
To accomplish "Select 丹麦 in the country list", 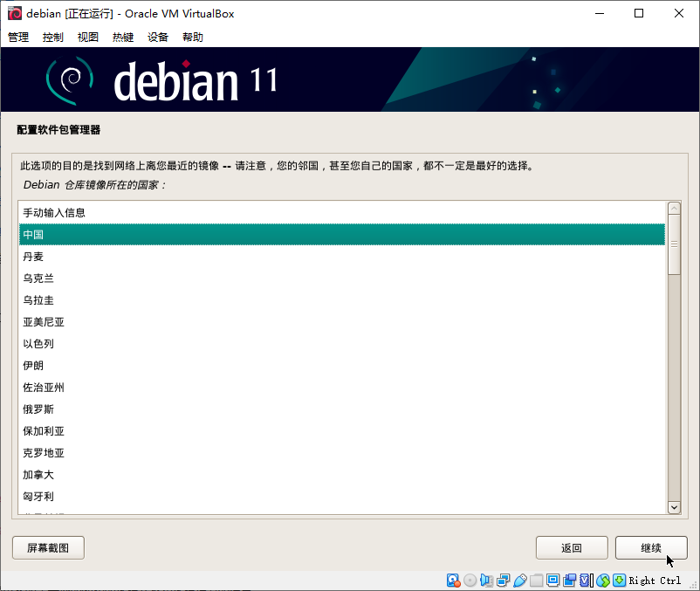I will [342, 257].
